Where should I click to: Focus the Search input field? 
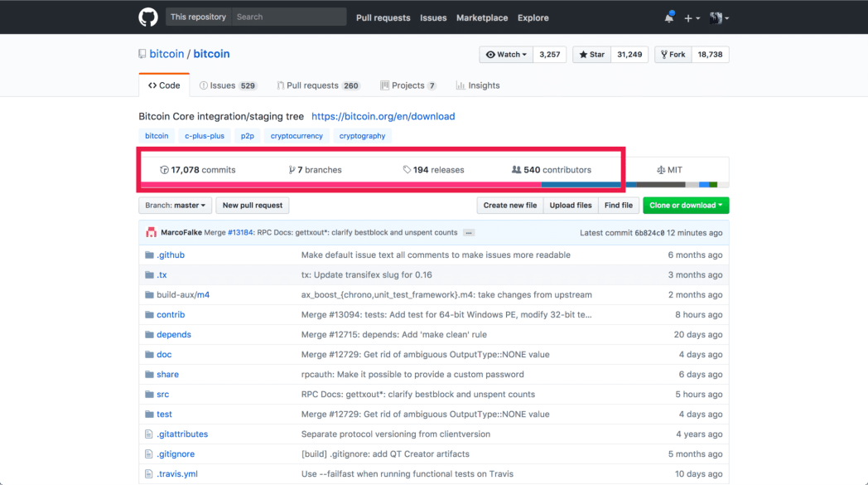(289, 17)
